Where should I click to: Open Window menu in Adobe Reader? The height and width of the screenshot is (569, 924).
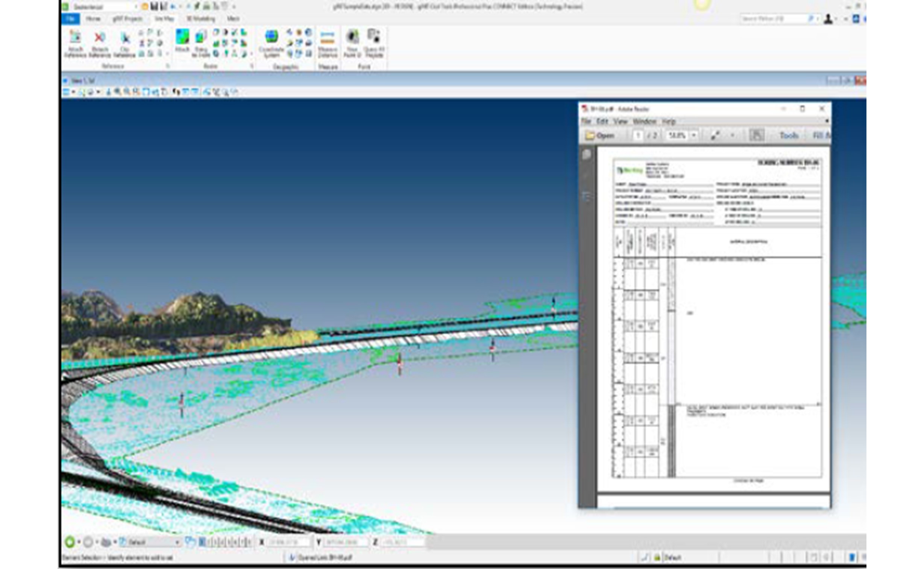(x=645, y=121)
